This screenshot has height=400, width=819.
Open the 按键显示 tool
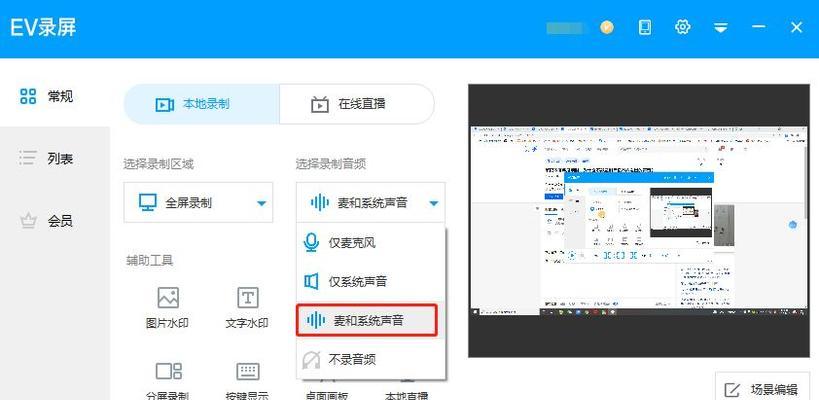[248, 380]
